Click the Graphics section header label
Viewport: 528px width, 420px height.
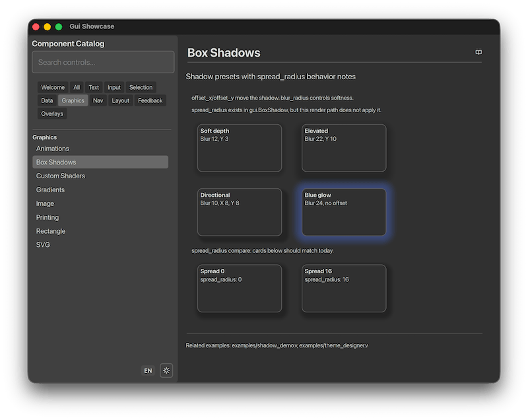coord(44,137)
